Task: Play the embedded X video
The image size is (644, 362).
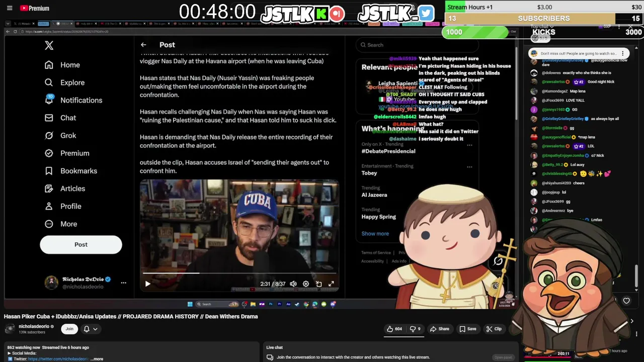Action: [x=147, y=284]
